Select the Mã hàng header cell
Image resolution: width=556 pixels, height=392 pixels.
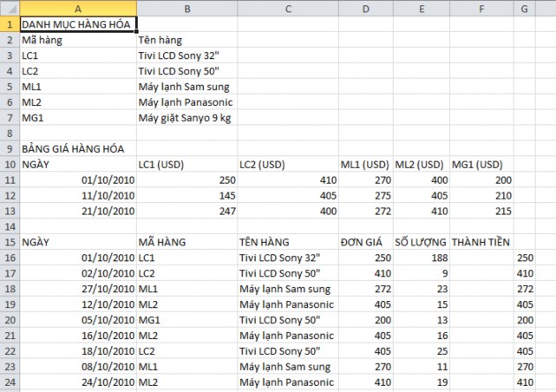[x=77, y=39]
